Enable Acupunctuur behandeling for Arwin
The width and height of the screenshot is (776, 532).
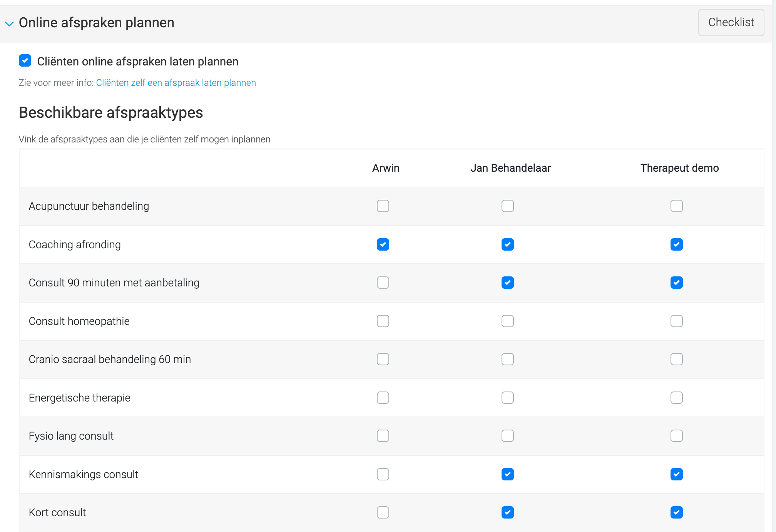[x=383, y=206]
